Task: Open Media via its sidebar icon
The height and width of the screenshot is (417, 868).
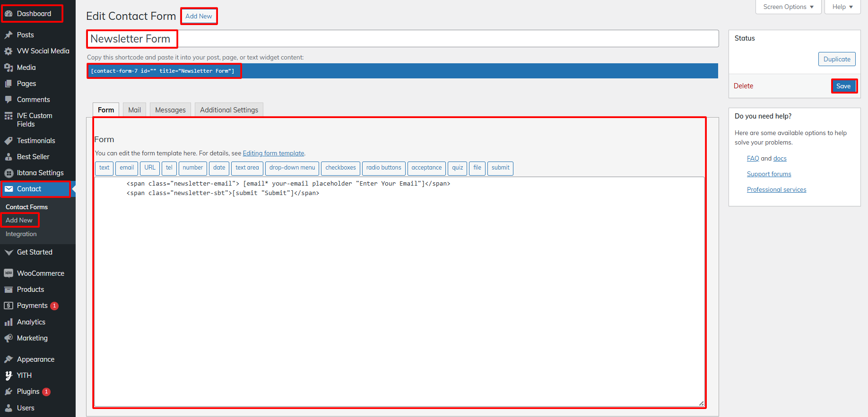Action: [9, 68]
